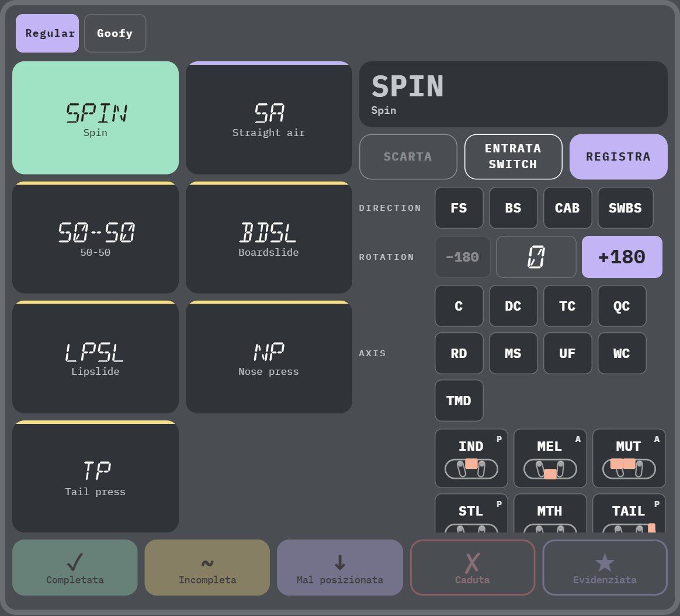Increase rotation with +180
Viewport: 680px width, 616px height.
pyautogui.click(x=622, y=257)
